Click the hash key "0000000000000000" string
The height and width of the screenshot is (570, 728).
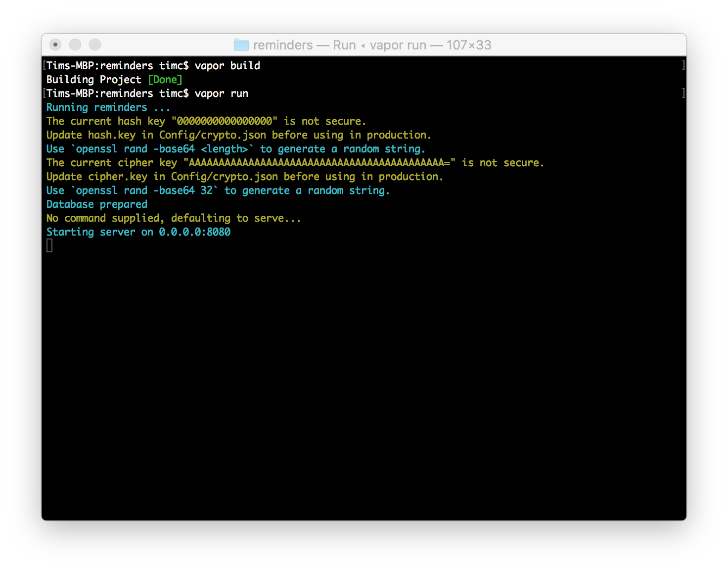[225, 121]
